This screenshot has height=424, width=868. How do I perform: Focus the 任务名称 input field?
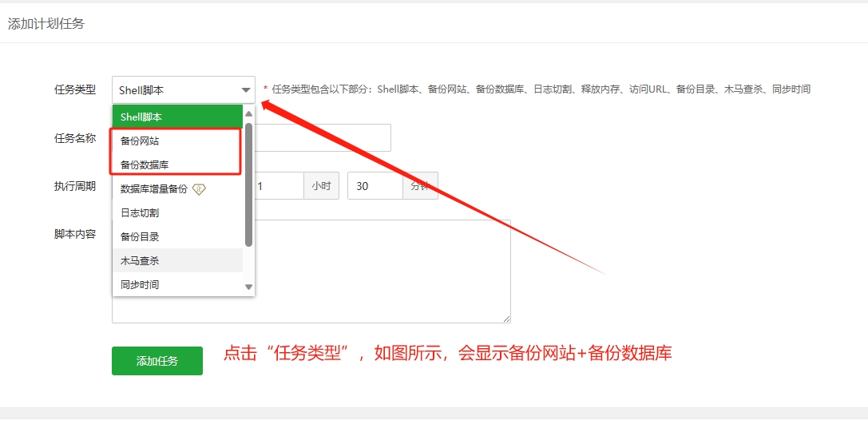point(323,138)
